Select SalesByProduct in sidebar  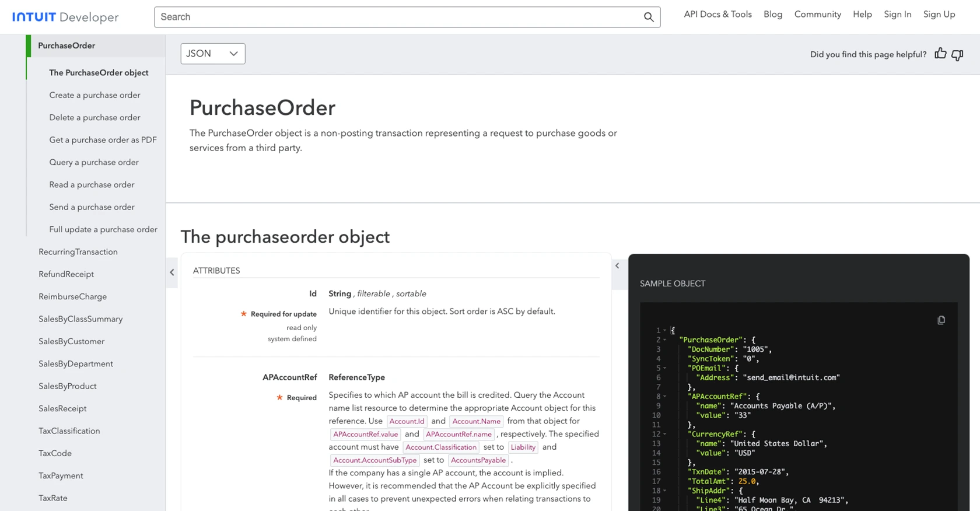point(68,386)
